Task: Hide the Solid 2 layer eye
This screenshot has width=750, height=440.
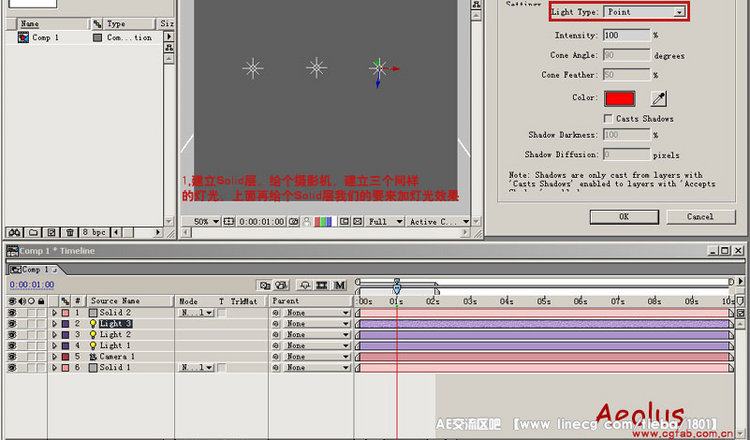Action: [x=12, y=313]
